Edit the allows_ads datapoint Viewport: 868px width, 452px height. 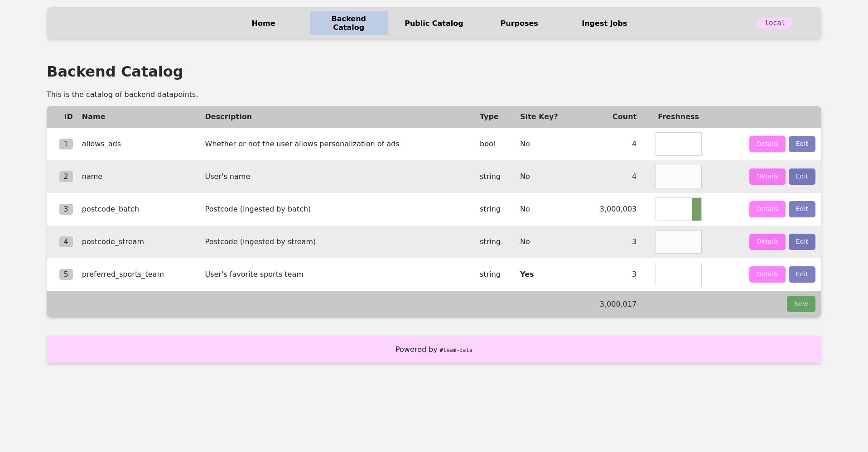tap(801, 144)
